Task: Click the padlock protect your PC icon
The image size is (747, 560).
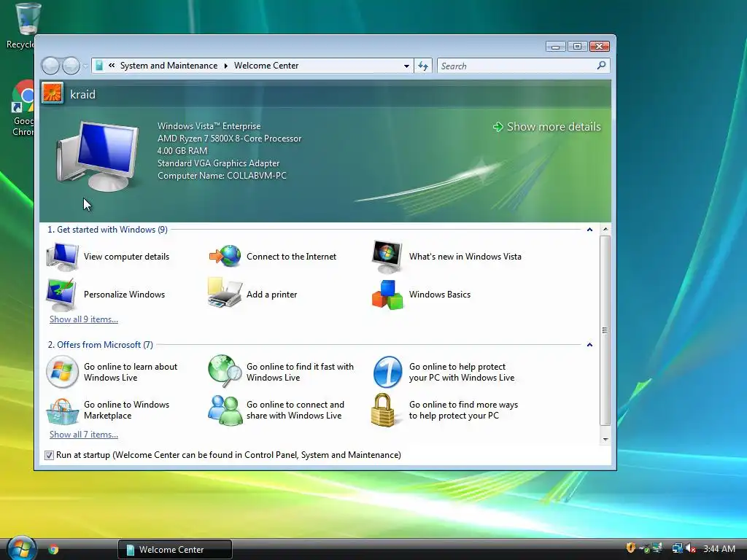Action: point(383,410)
